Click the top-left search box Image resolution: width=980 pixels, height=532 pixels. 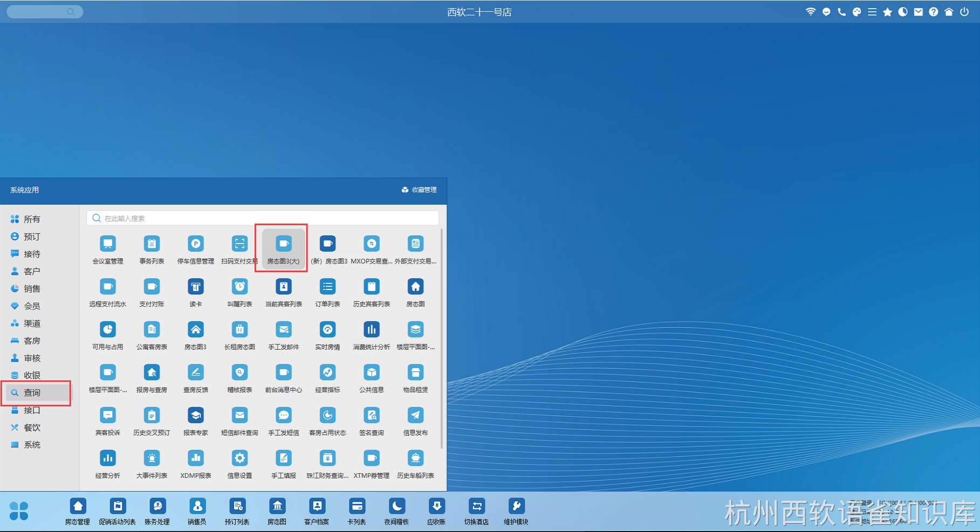point(44,12)
